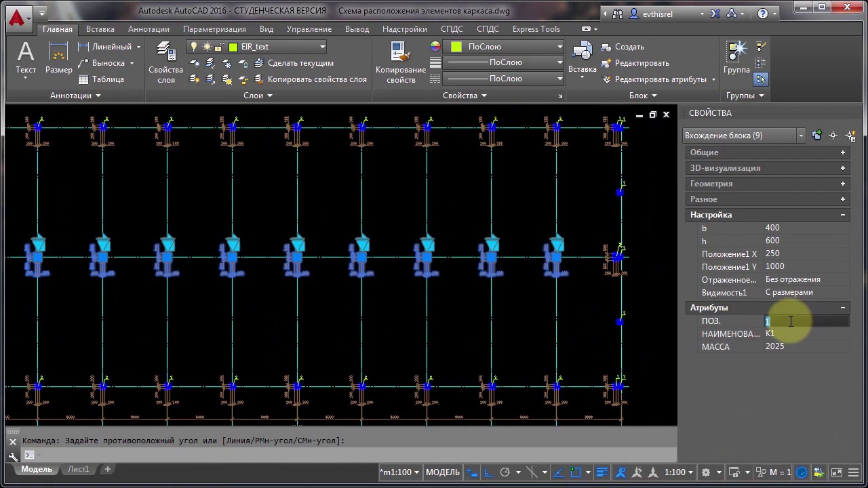868x488 pixels.
Task: Toggle the layer on/off lightbulb
Action: [x=195, y=47]
